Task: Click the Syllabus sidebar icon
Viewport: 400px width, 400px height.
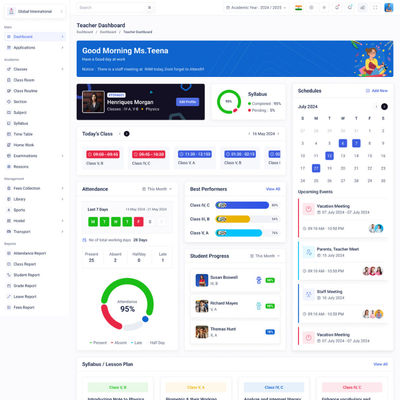Action: 9,123
